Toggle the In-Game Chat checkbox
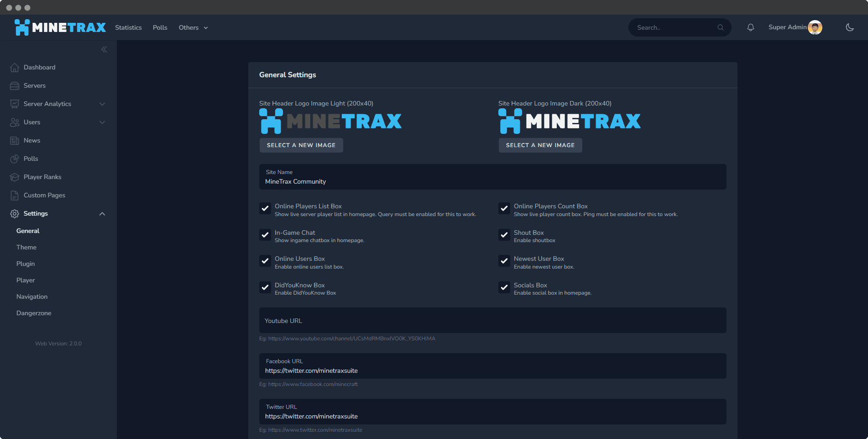The width and height of the screenshot is (868, 439). [x=265, y=235]
